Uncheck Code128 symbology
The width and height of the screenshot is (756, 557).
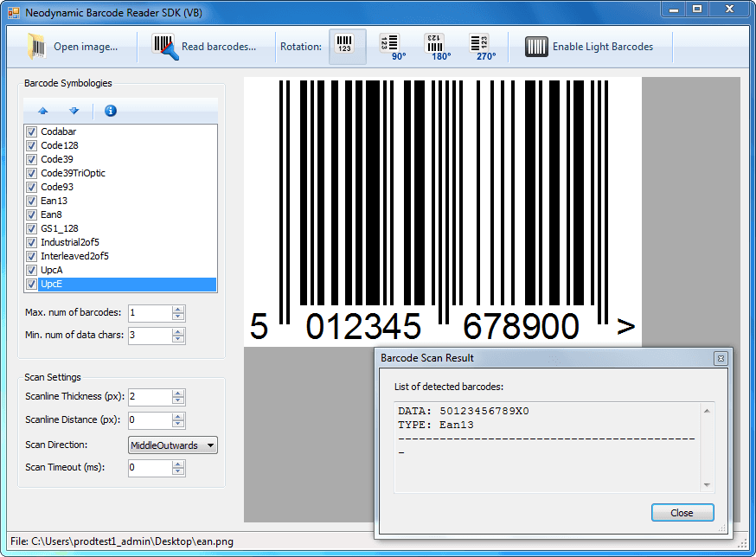point(32,145)
